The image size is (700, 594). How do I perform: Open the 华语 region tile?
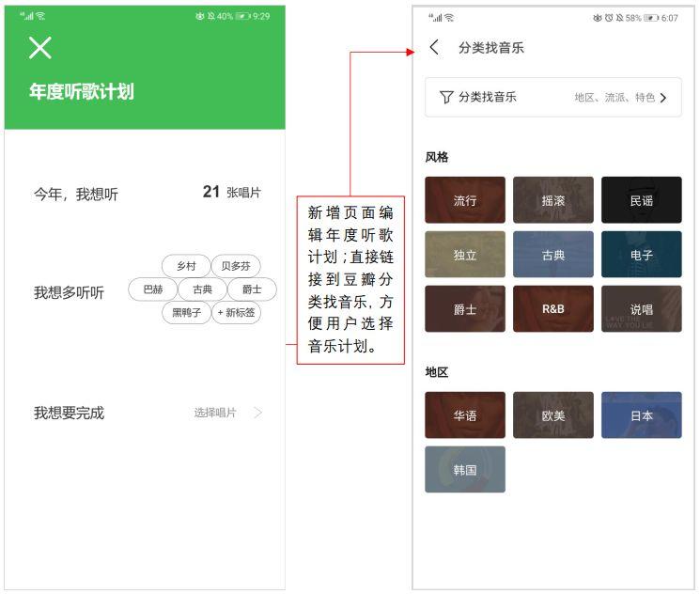coord(465,414)
